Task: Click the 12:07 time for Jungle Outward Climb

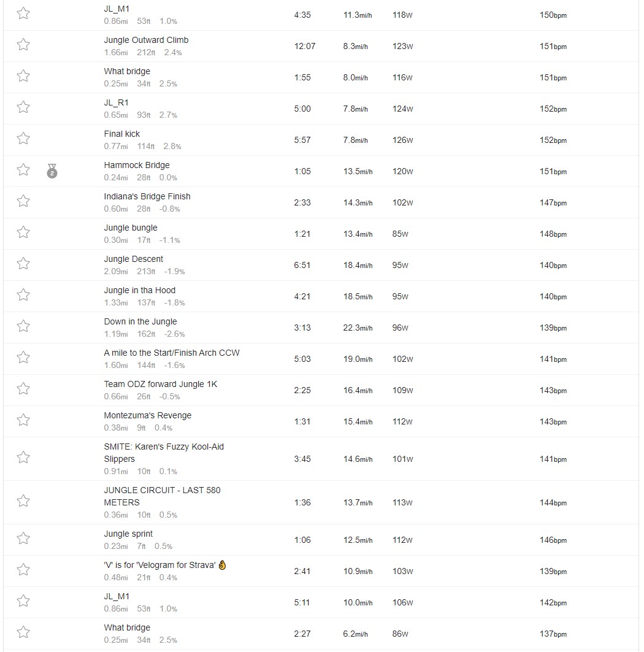Action: [305, 46]
